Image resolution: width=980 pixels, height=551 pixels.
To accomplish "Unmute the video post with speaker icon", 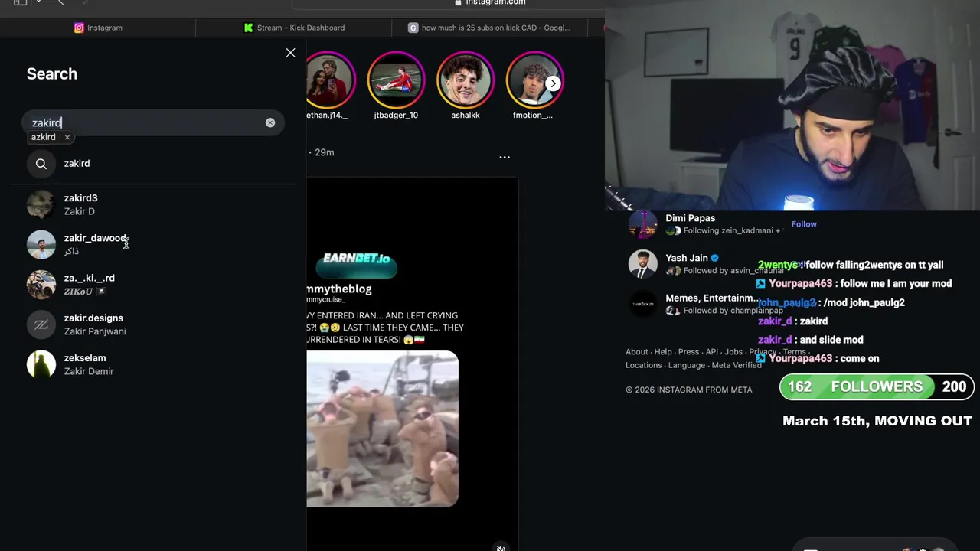I will point(500,547).
